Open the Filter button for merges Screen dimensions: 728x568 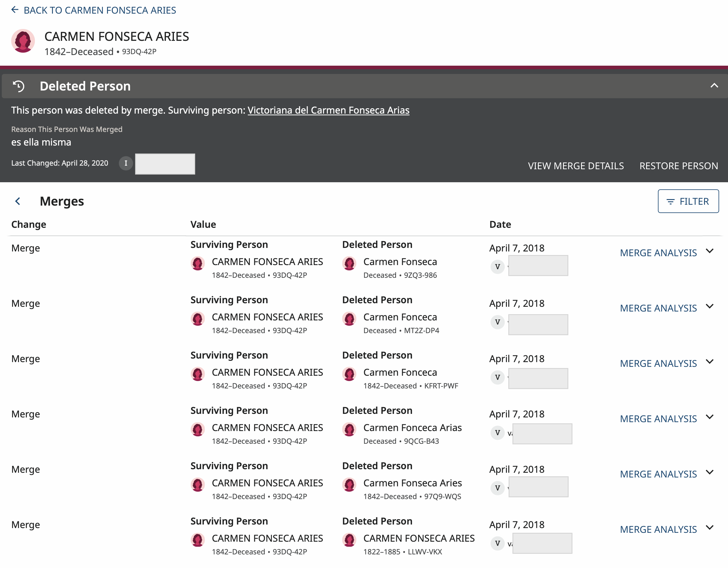(x=688, y=201)
